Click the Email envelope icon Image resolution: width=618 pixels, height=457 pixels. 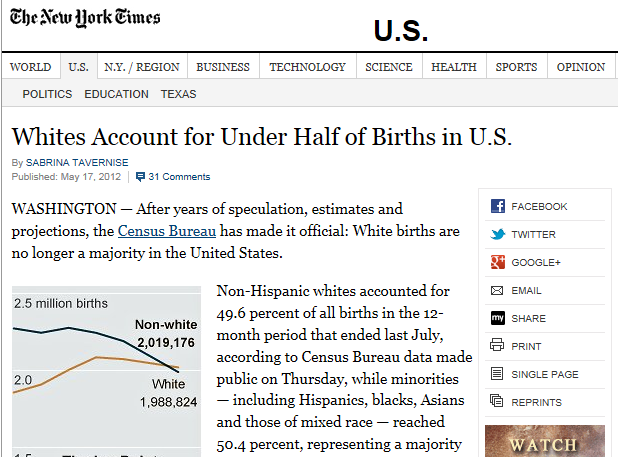coord(497,290)
